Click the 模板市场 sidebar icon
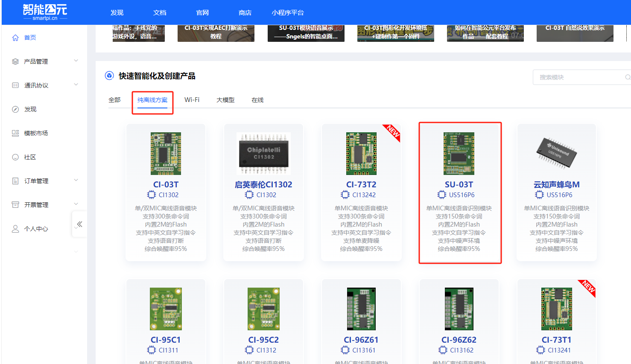631x364 pixels. 15,133
